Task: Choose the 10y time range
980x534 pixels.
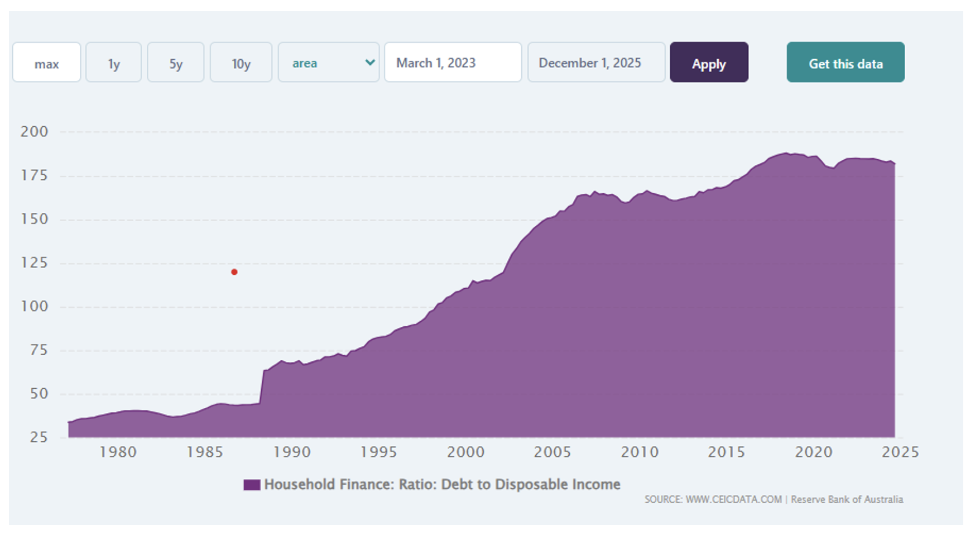Action: (241, 63)
